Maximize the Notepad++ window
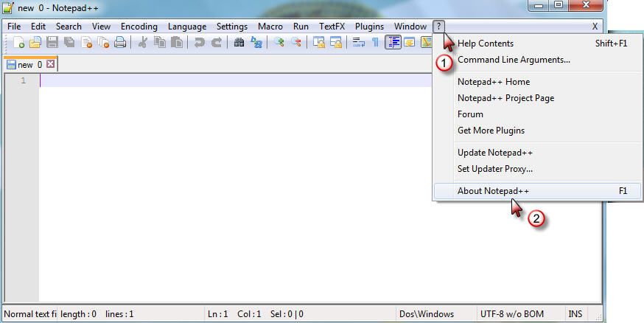Viewport: 644px width, 323px height. [x=559, y=5]
